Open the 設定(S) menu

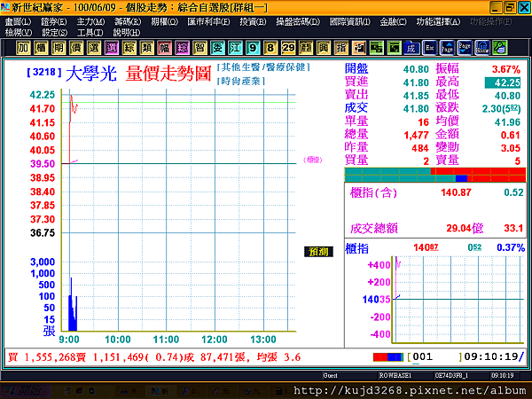55,33
